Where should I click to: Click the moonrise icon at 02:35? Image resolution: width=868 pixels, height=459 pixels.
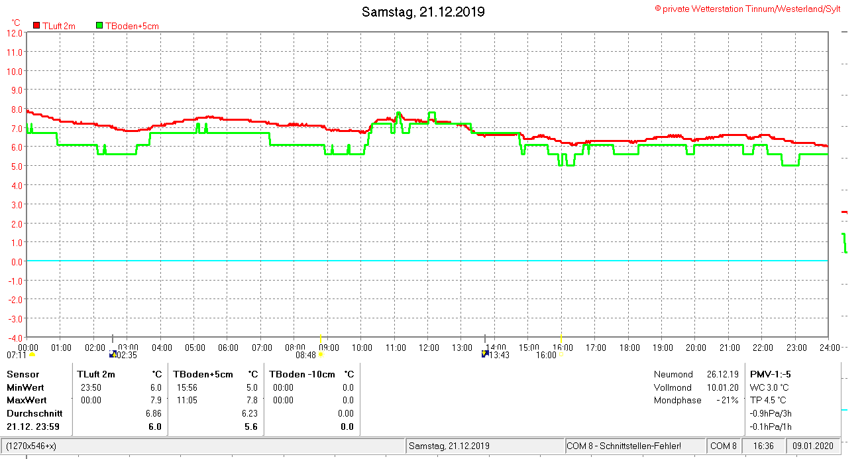click(x=113, y=355)
